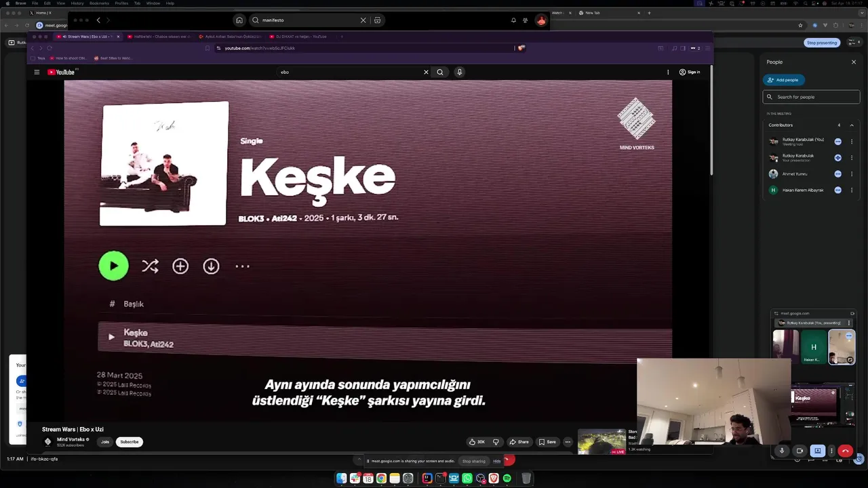Image resolution: width=868 pixels, height=488 pixels.
Task: Toggle the Meet present screen button
Action: tap(818, 451)
